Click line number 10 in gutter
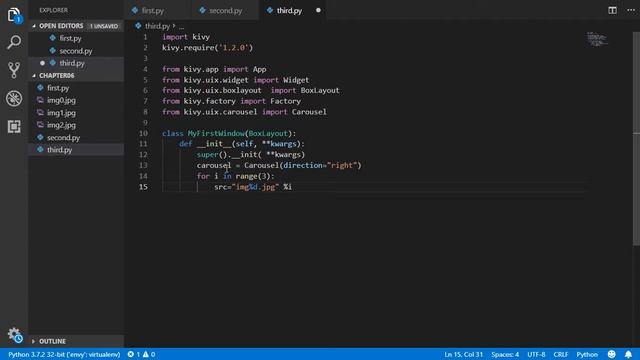This screenshot has width=640, height=360. (143, 133)
